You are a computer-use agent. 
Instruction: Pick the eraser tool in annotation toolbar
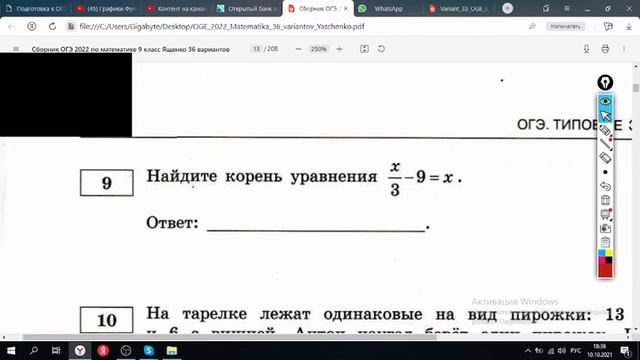click(x=605, y=158)
